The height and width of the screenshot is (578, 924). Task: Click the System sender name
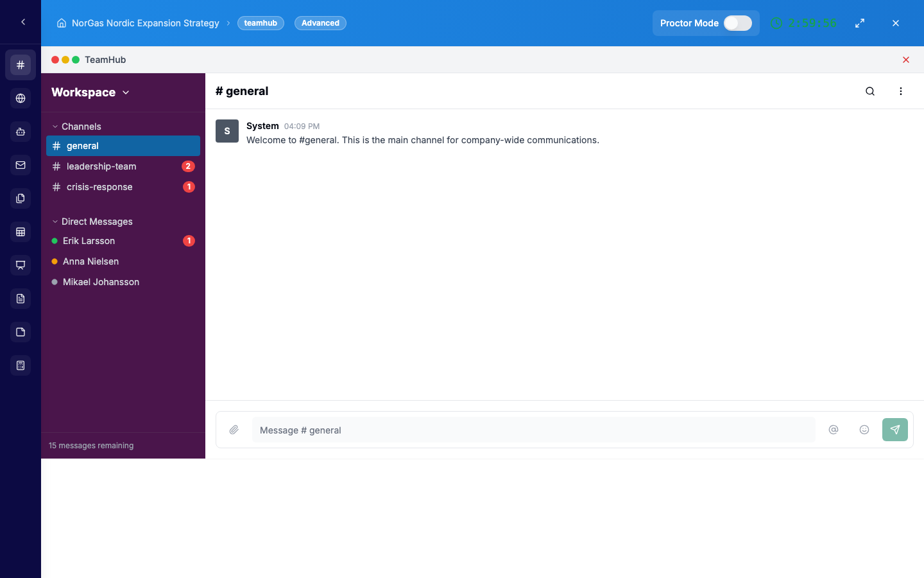point(262,126)
